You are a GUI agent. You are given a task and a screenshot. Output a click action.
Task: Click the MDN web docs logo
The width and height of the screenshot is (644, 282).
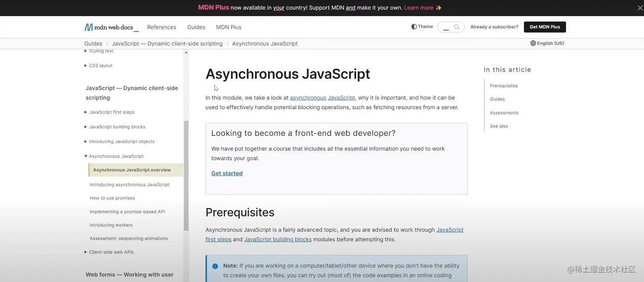(112, 27)
